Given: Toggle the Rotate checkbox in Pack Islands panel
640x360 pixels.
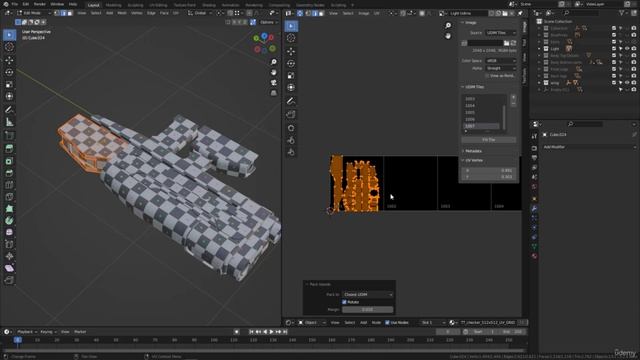Looking at the screenshot, I should [344, 302].
